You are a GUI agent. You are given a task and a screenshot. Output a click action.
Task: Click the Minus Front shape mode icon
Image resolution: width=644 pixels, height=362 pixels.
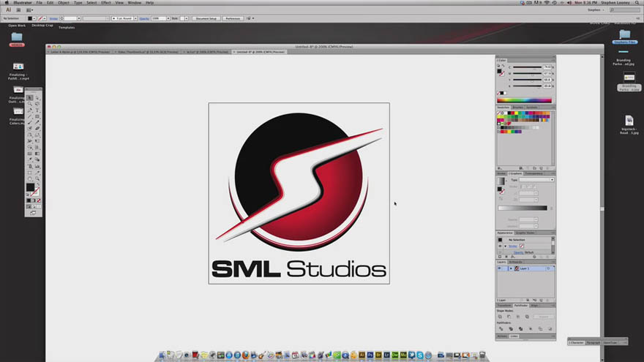509,317
